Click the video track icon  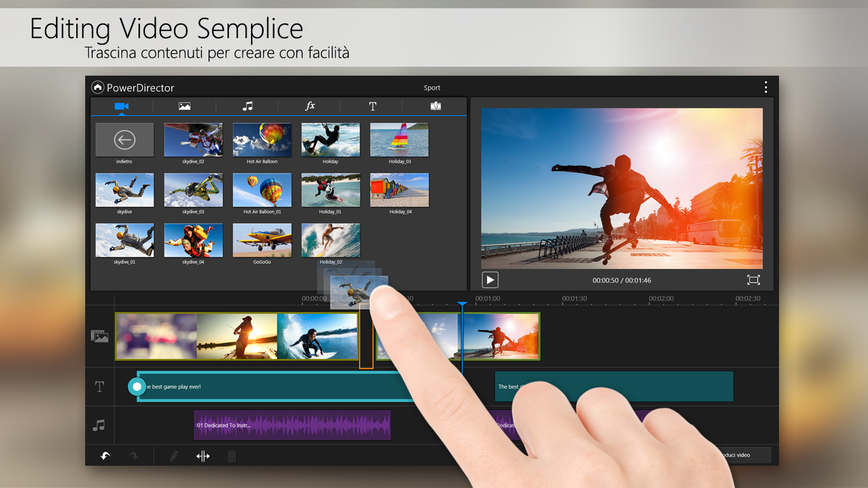(x=100, y=337)
